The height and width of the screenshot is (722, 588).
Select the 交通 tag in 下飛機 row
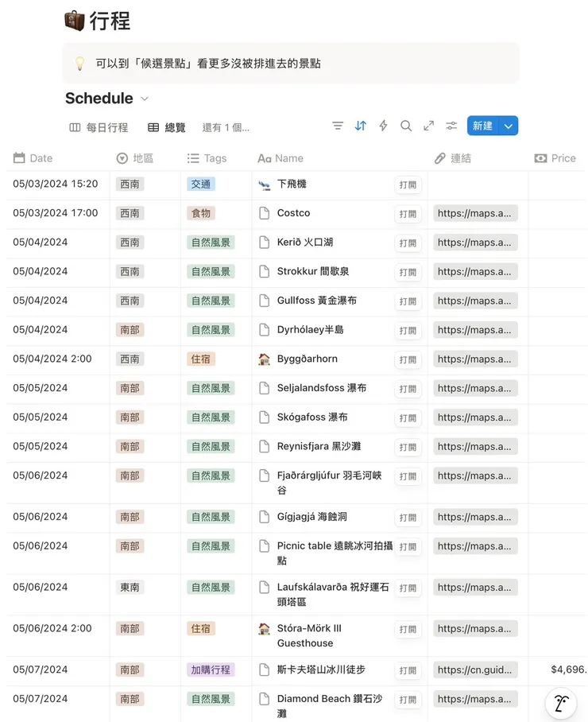tap(200, 184)
